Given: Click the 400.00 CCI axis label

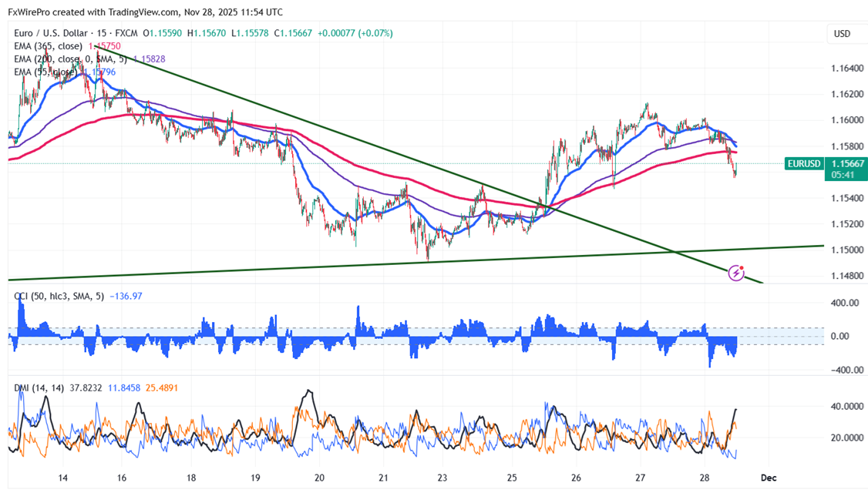Looking at the screenshot, I should [x=846, y=303].
